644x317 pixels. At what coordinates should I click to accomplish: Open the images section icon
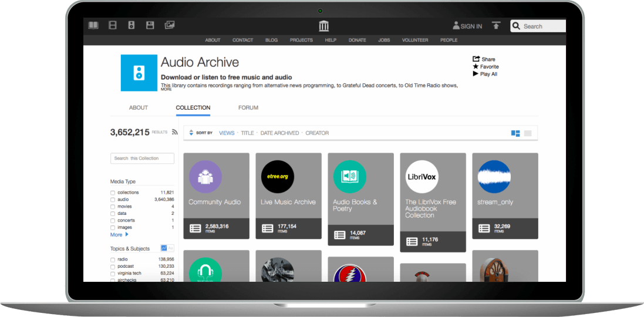tap(170, 25)
